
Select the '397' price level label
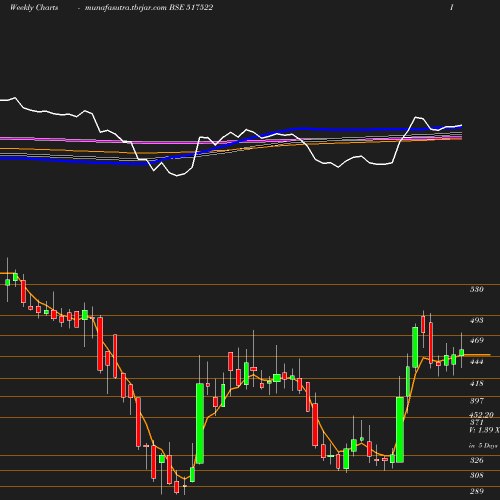477,401
